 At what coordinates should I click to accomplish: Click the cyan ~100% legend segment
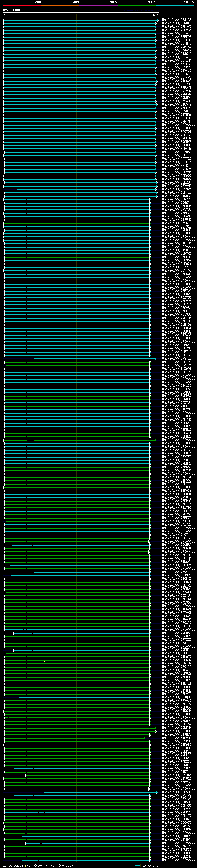click(x=175, y=6)
